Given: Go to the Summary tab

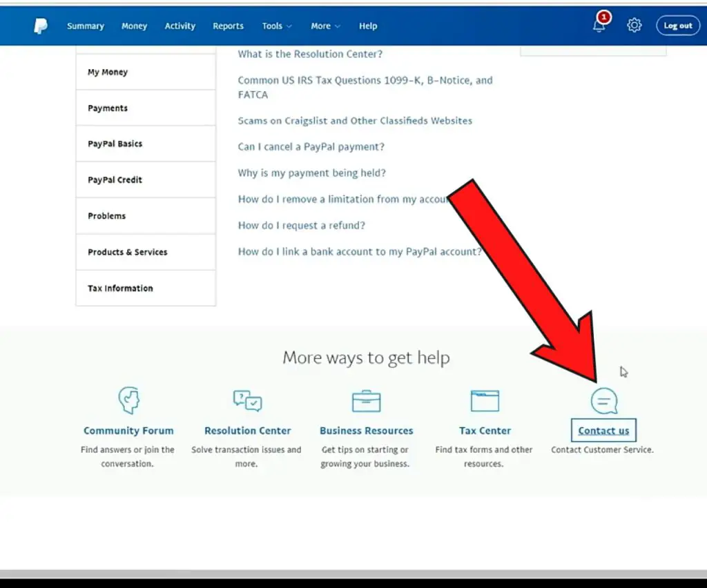Looking at the screenshot, I should pyautogui.click(x=86, y=26).
